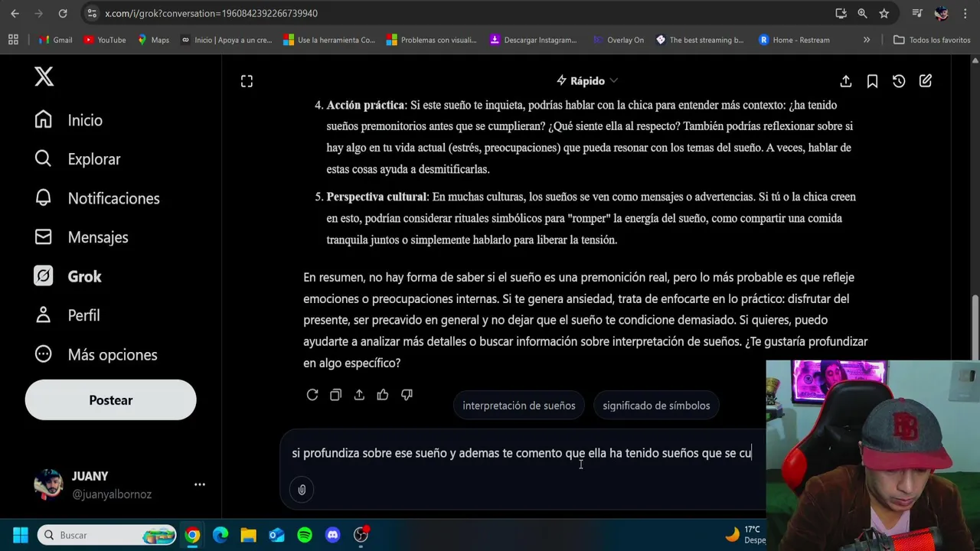Open Microsoft Edge from taskbar

pyautogui.click(x=220, y=535)
